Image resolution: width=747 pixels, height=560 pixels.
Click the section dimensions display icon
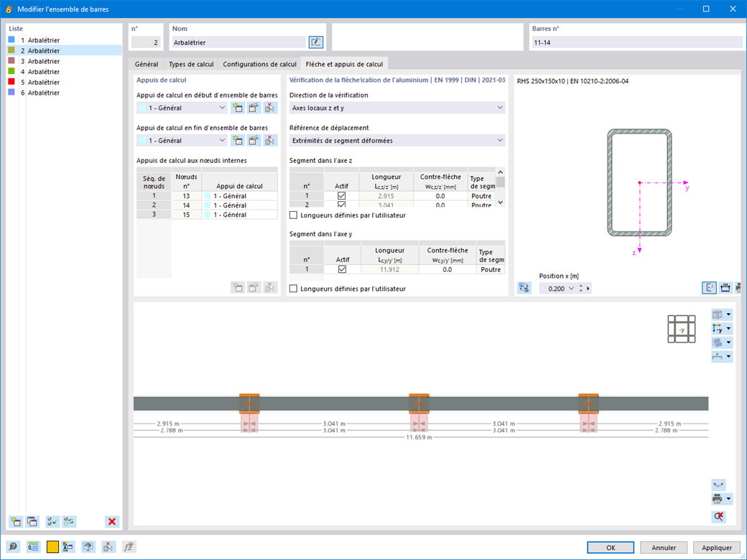725,288
